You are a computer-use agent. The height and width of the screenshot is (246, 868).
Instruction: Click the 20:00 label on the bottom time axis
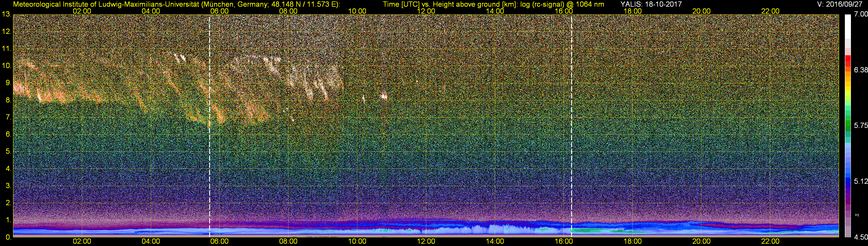702,242
